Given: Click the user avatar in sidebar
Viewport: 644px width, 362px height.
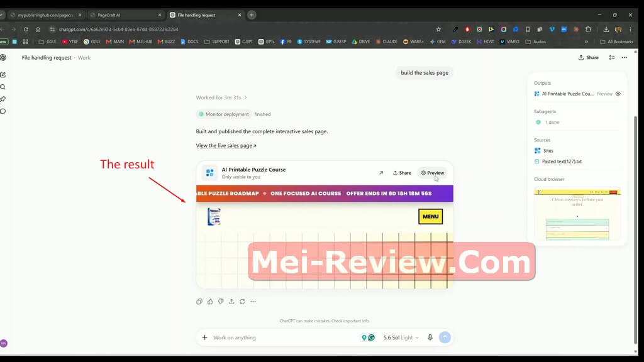Looking at the screenshot, I should coord(4,343).
